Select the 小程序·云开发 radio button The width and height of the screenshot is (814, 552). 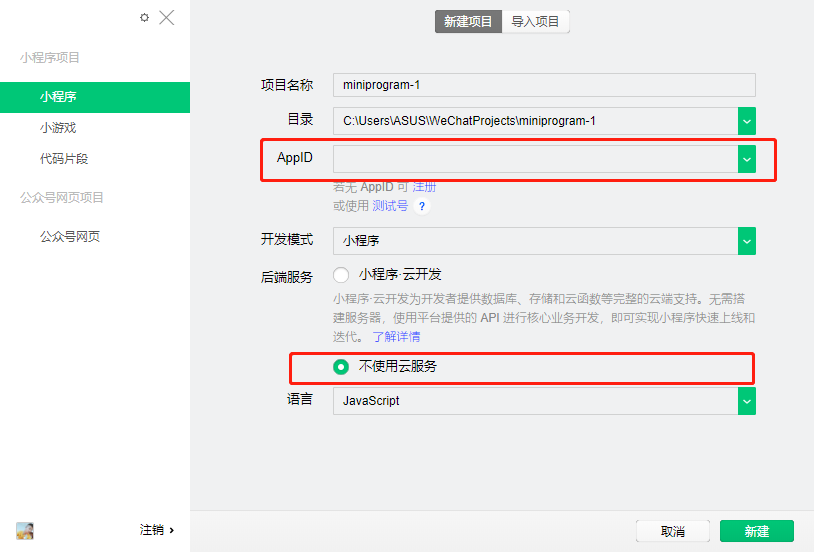pyautogui.click(x=341, y=275)
